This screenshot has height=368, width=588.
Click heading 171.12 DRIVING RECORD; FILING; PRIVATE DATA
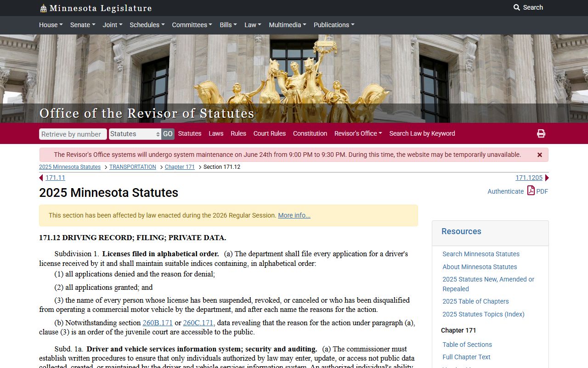coord(133,238)
